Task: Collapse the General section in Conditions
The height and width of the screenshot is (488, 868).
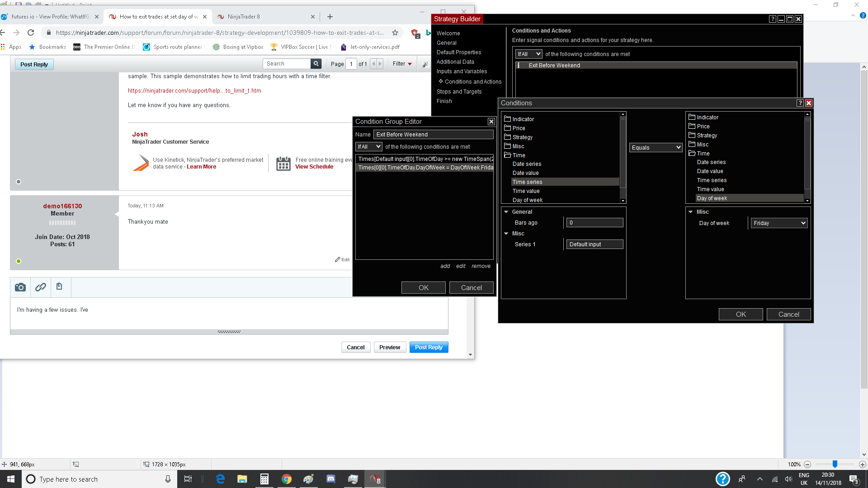Action: (x=506, y=212)
